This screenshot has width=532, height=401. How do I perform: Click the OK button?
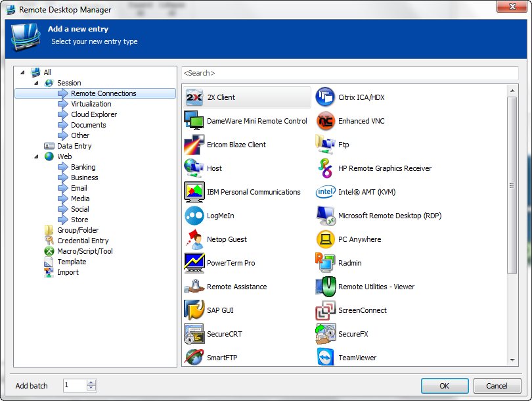pyautogui.click(x=445, y=386)
